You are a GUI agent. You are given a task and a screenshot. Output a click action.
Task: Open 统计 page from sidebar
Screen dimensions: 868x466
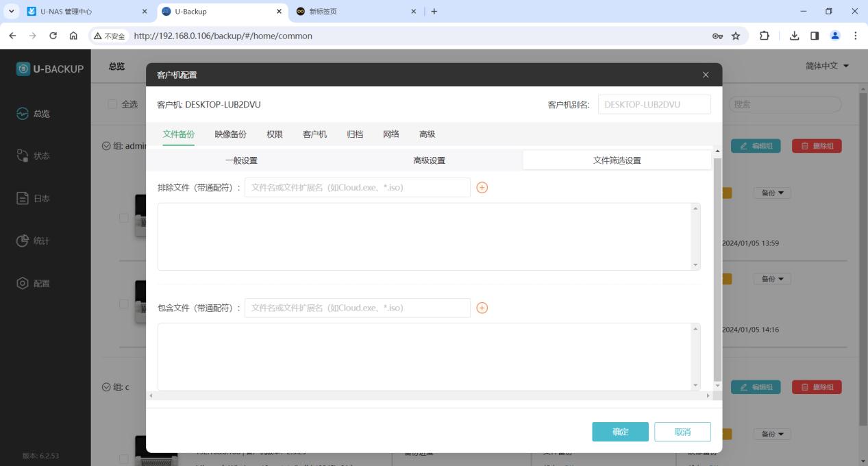click(x=41, y=241)
